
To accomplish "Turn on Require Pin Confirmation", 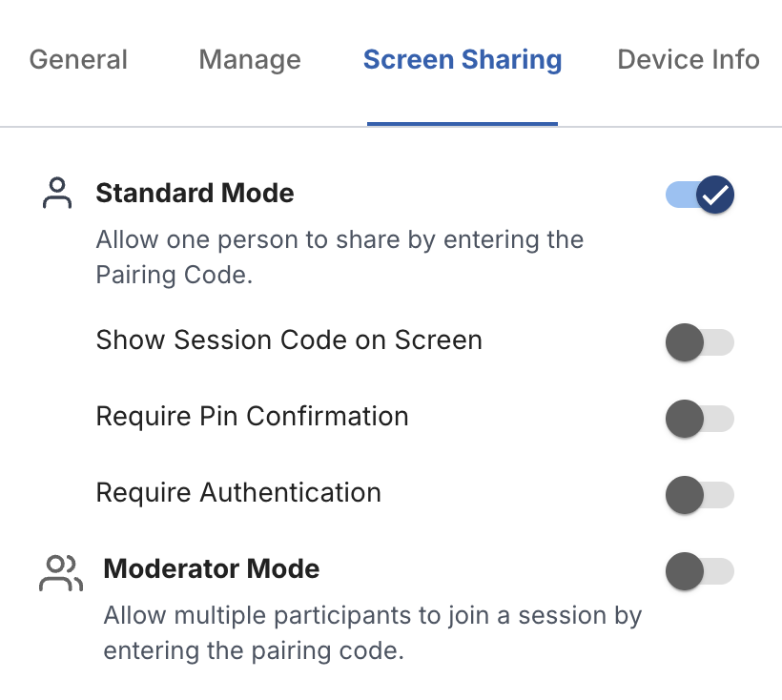I will (x=700, y=419).
